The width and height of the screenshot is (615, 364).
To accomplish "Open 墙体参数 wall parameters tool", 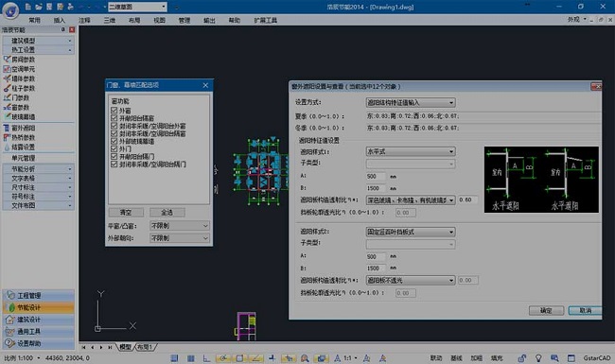I will [19, 78].
